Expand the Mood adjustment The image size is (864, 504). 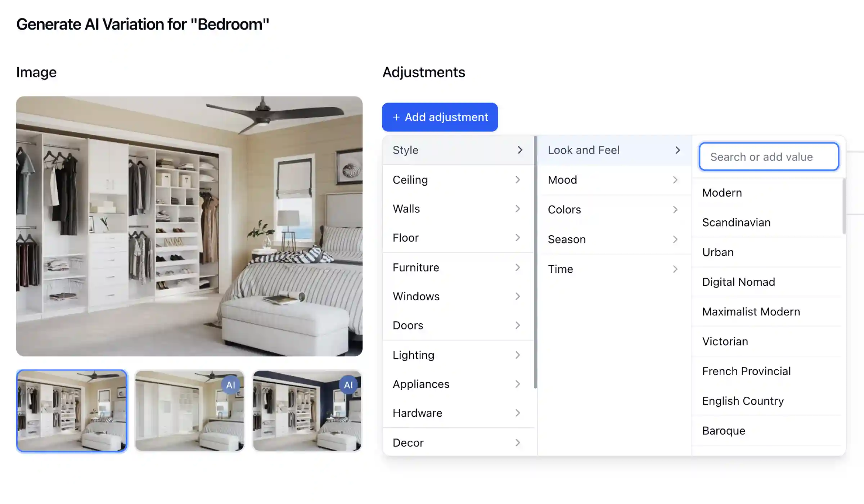[x=612, y=180]
